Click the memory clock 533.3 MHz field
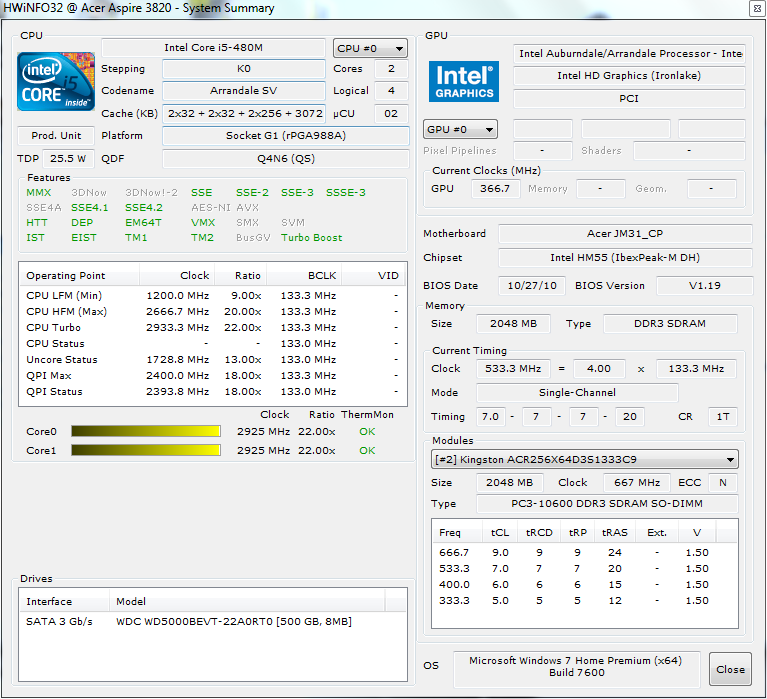 tap(513, 368)
